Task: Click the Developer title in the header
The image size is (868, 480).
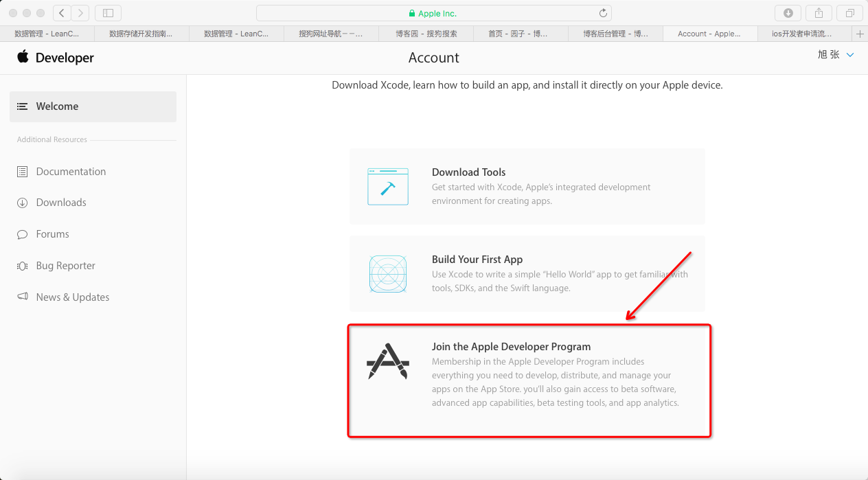Action: tap(65, 58)
